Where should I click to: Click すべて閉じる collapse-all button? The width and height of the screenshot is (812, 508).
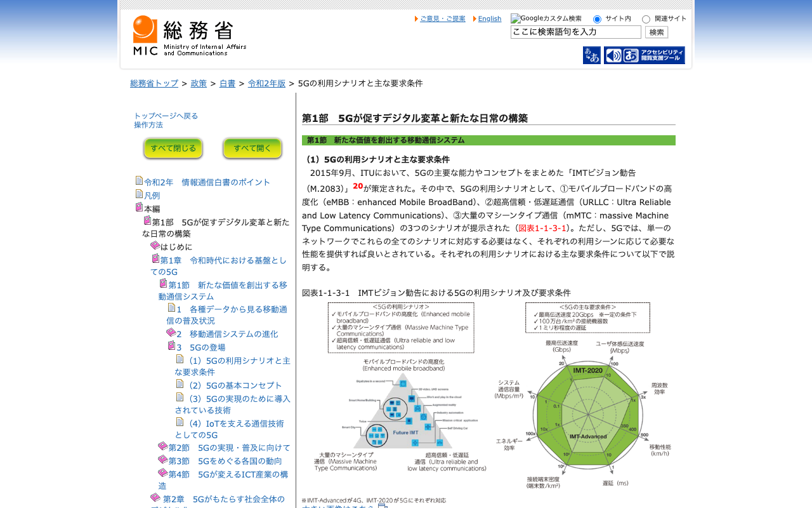173,148
